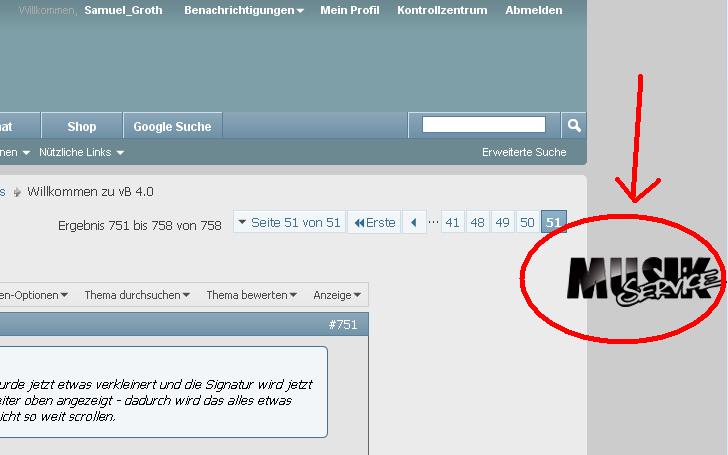Click breadcrumb arrow icon before Willkommen
This screenshot has width=728, height=455.
click(17, 192)
